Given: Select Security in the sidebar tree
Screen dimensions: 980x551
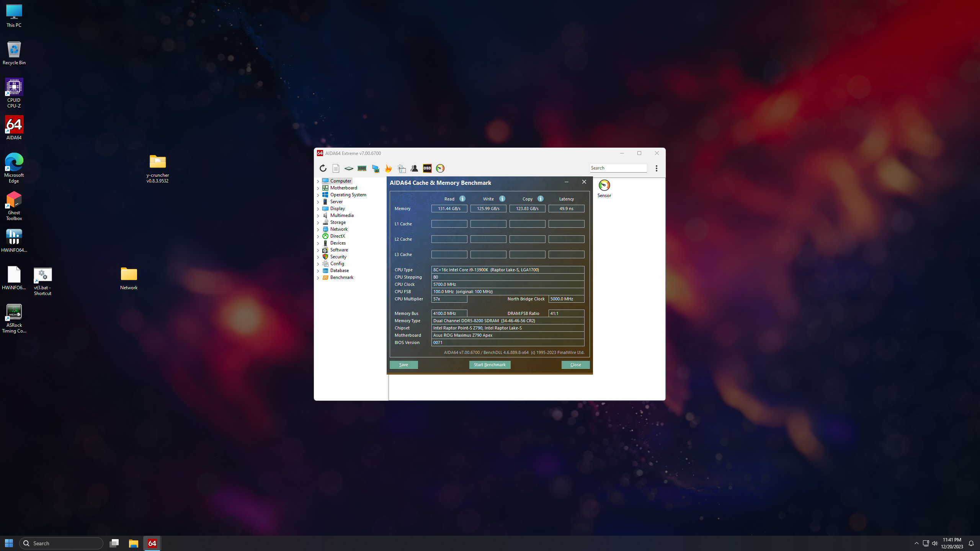Looking at the screenshot, I should (x=338, y=257).
